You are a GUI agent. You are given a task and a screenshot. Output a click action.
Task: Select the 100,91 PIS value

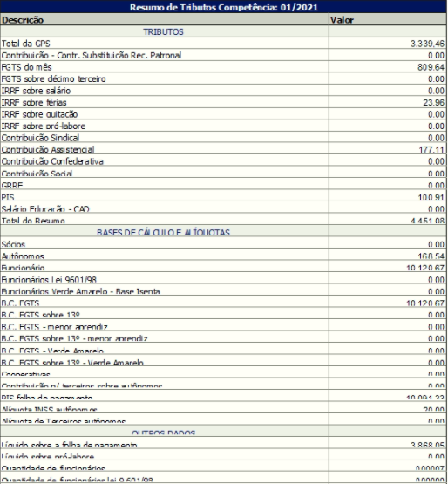[x=431, y=197]
